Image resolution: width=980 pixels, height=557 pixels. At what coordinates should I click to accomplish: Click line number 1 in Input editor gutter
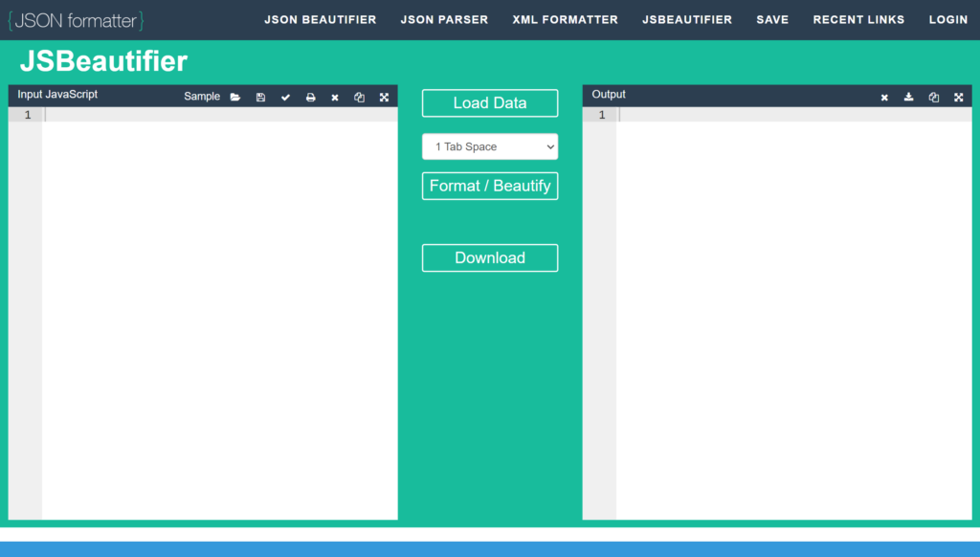tap(28, 115)
